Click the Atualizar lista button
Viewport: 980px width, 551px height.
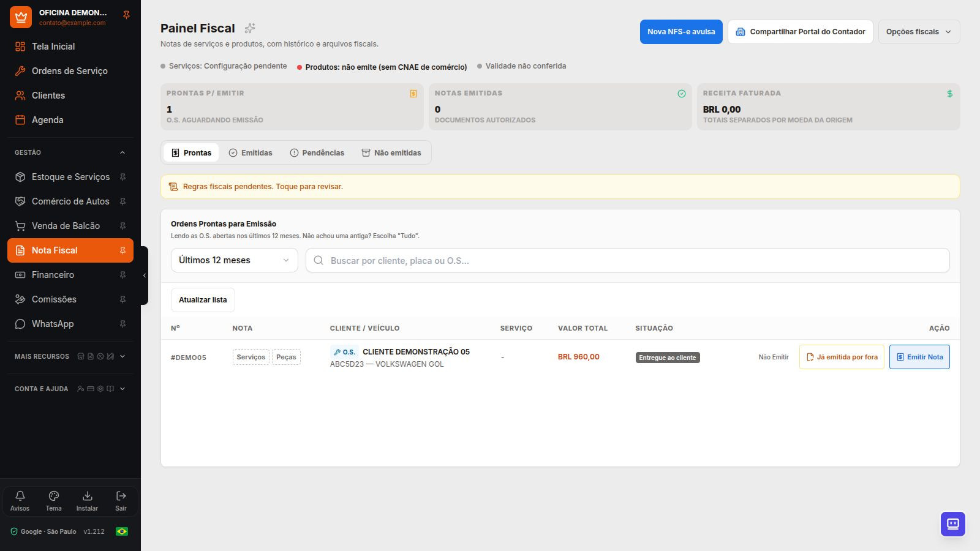click(203, 300)
